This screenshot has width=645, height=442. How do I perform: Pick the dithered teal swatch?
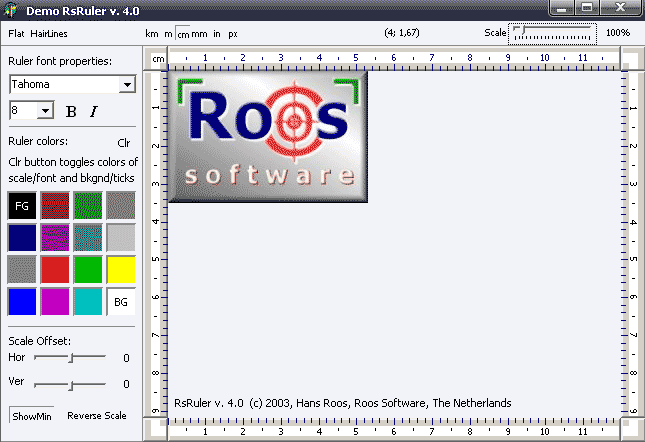88,238
